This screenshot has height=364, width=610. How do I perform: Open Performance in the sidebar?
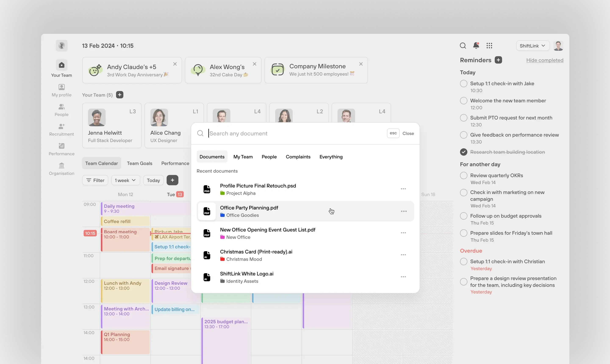pos(61,149)
